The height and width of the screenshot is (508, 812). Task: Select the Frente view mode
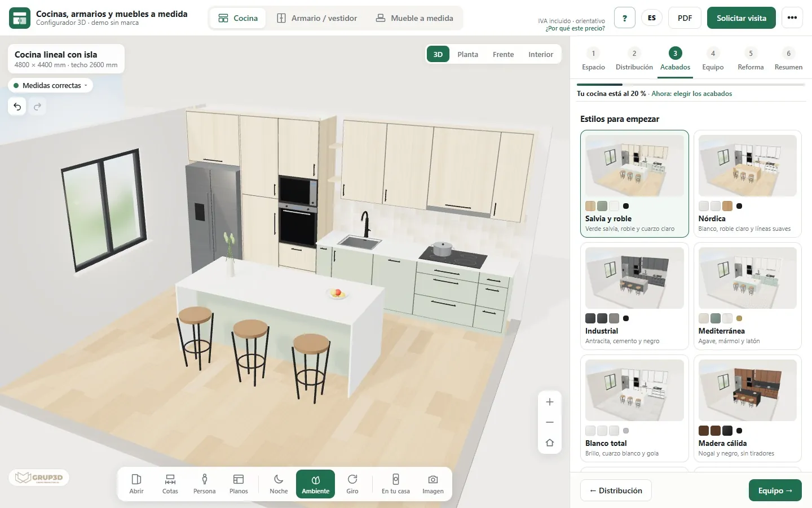[x=503, y=54]
